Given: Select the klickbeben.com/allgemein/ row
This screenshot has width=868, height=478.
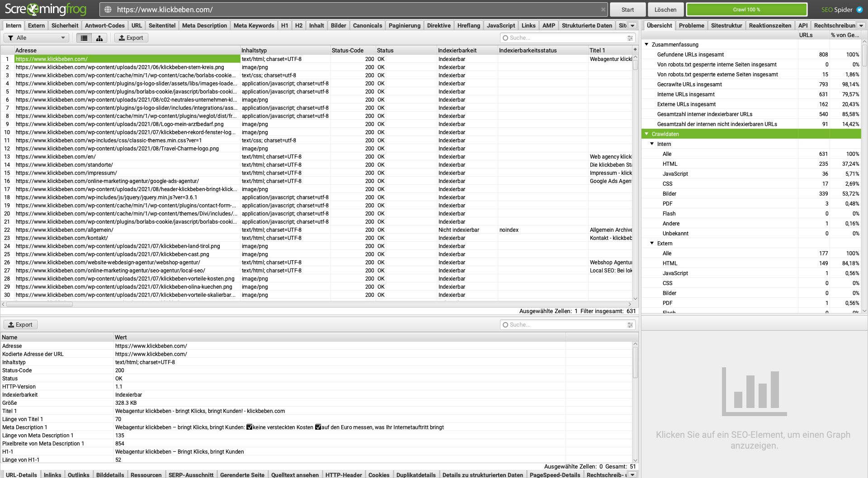Looking at the screenshot, I should click(x=316, y=230).
